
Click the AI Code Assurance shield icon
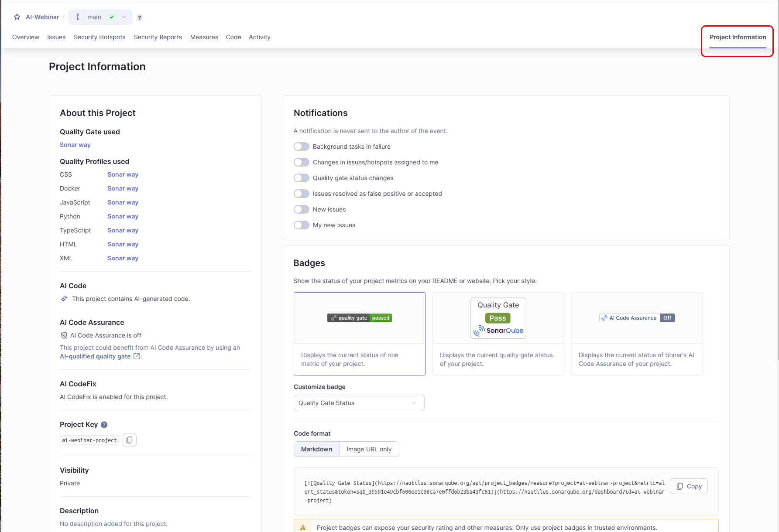[64, 335]
